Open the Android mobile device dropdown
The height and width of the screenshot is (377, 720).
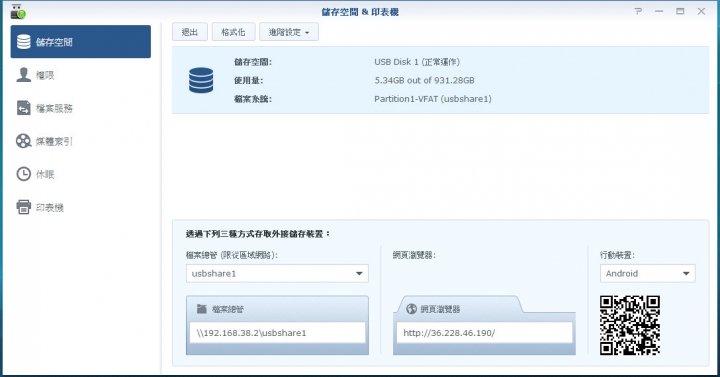click(x=647, y=273)
